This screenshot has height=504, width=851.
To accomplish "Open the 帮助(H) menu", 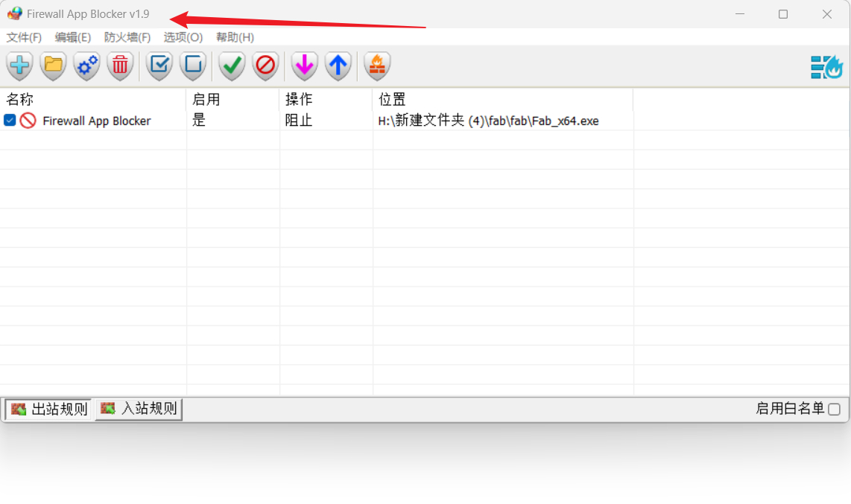I will [235, 37].
